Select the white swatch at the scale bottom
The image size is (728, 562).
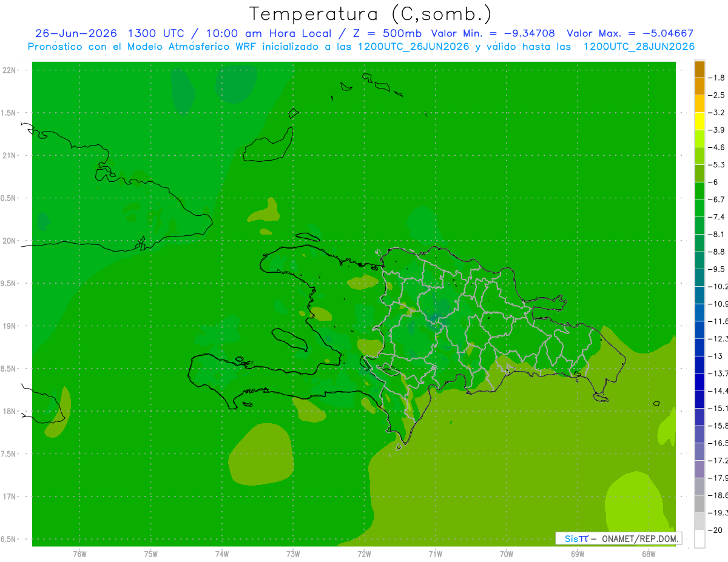pos(699,539)
